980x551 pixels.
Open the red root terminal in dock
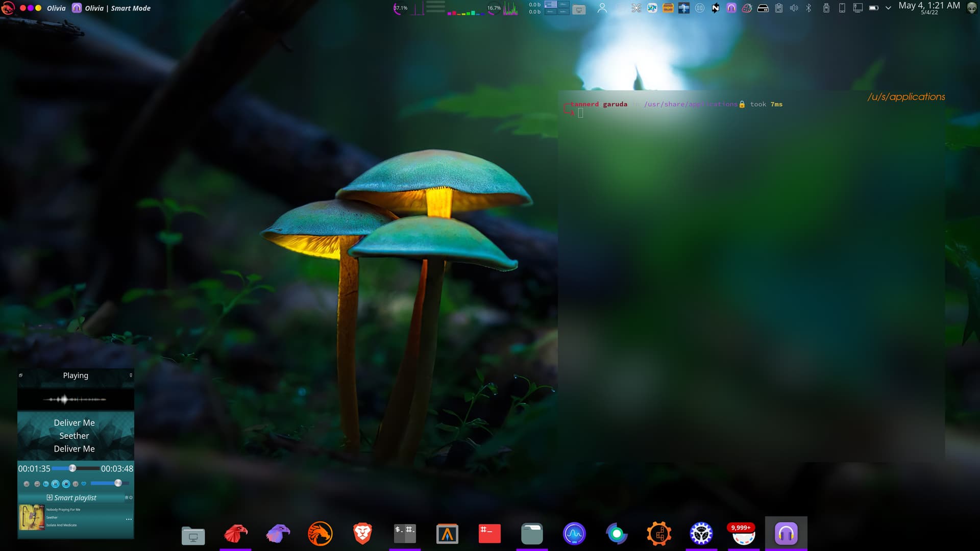point(489,534)
